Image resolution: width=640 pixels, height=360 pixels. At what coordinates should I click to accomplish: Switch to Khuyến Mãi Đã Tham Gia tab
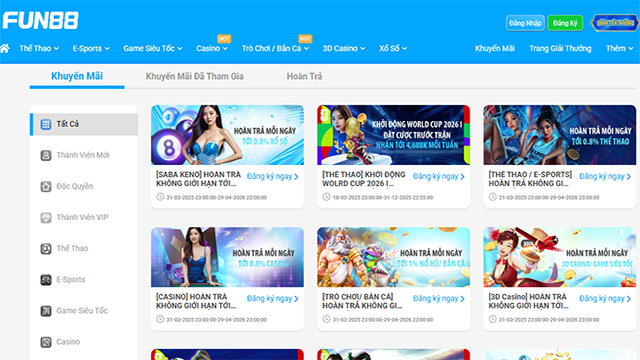point(195,76)
